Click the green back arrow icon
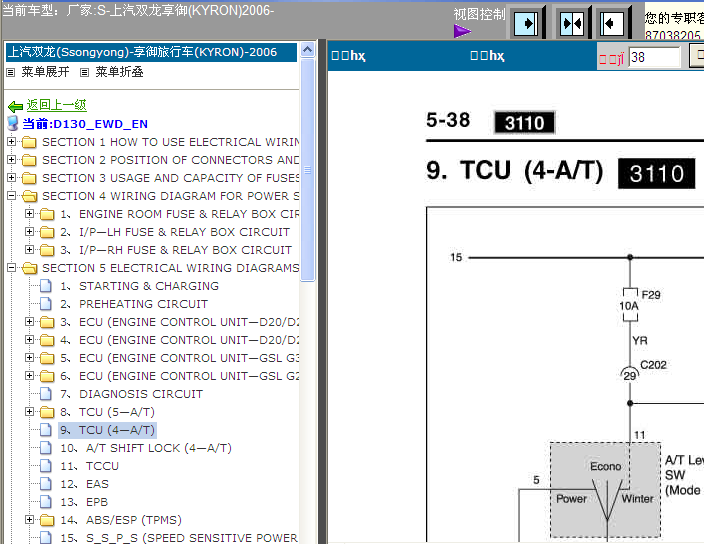This screenshot has width=704, height=544. (x=15, y=106)
